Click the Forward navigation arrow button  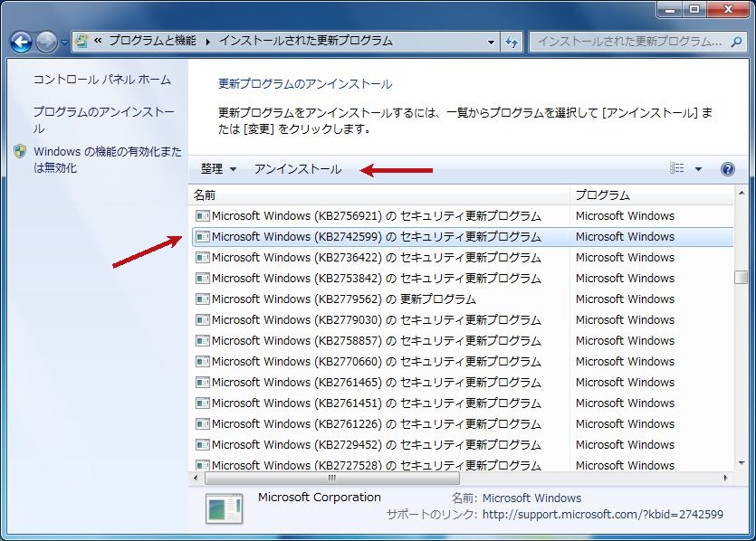tap(46, 42)
